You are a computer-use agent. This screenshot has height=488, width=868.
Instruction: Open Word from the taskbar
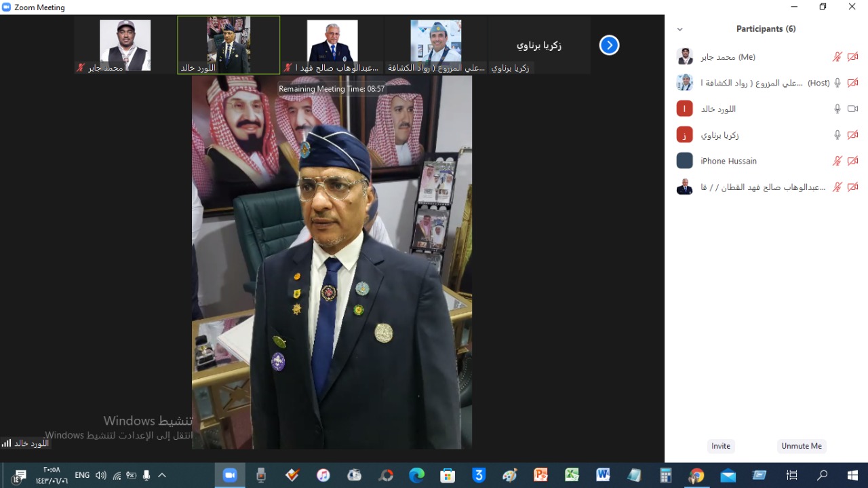pos(603,475)
